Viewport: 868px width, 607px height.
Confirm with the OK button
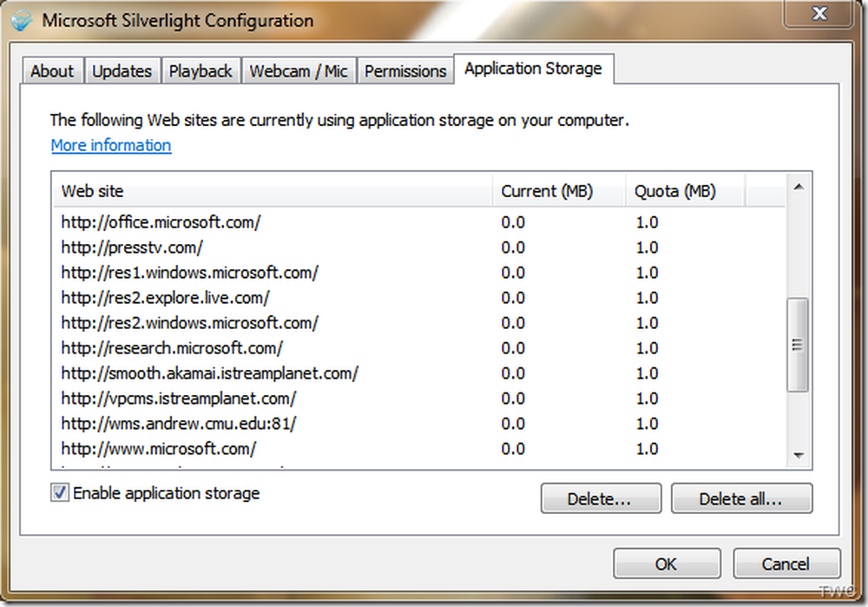[666, 564]
